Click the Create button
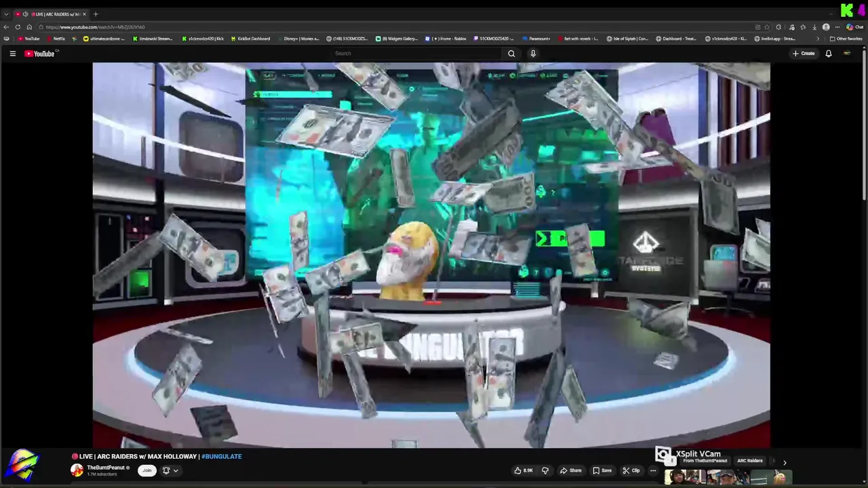 tap(804, 54)
